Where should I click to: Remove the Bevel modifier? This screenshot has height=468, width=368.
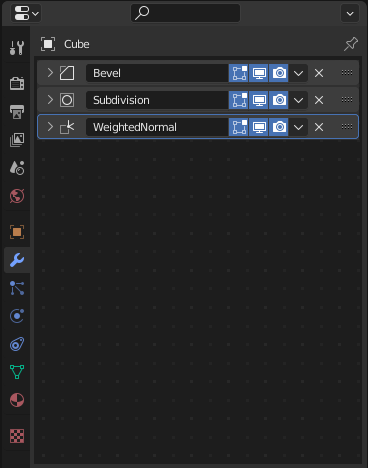pos(319,73)
